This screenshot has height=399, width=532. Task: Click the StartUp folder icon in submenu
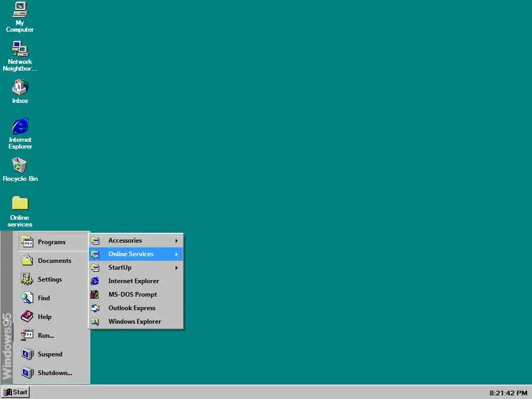coord(96,268)
